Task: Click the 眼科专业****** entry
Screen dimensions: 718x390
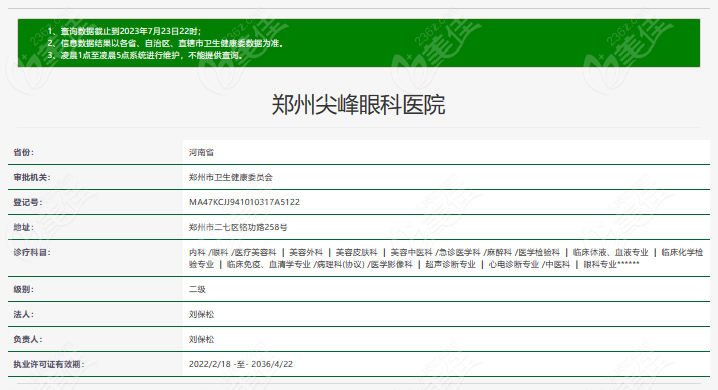Action: [611, 265]
